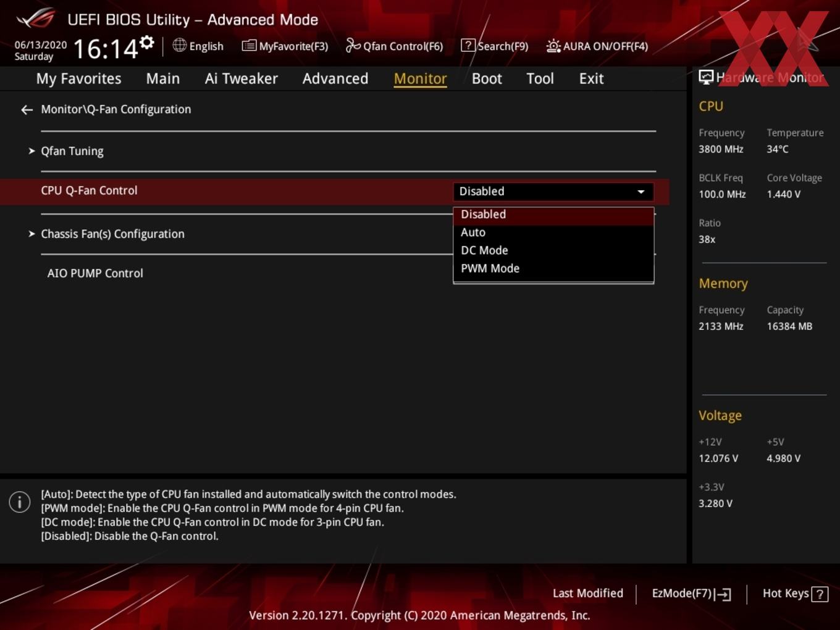Open the CPU Q-Fan Control dropdown

[x=553, y=191]
